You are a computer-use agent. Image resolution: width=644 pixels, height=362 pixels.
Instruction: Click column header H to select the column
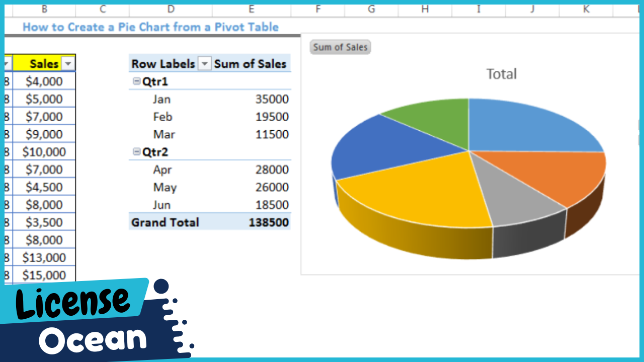coord(425,10)
